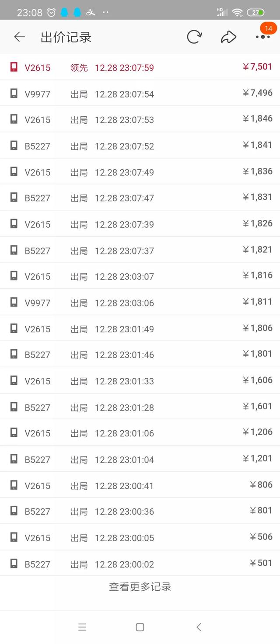280x644 pixels.
Task: Open Android recent apps menu button
Action: [x=82, y=627]
